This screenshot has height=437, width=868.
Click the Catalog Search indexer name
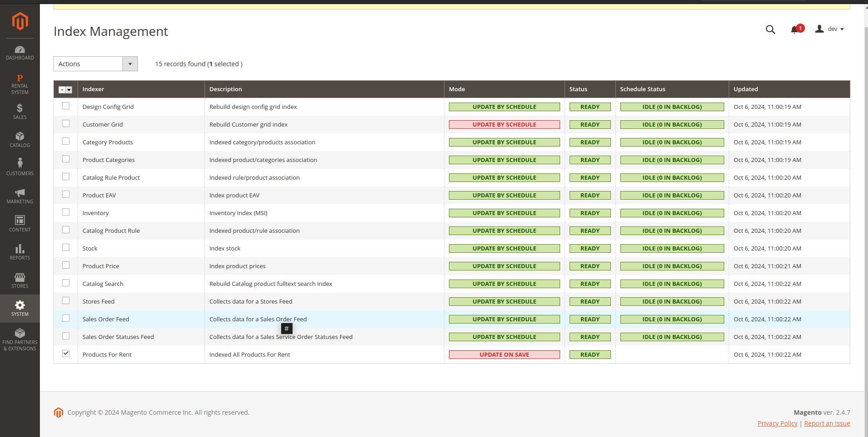coord(103,284)
